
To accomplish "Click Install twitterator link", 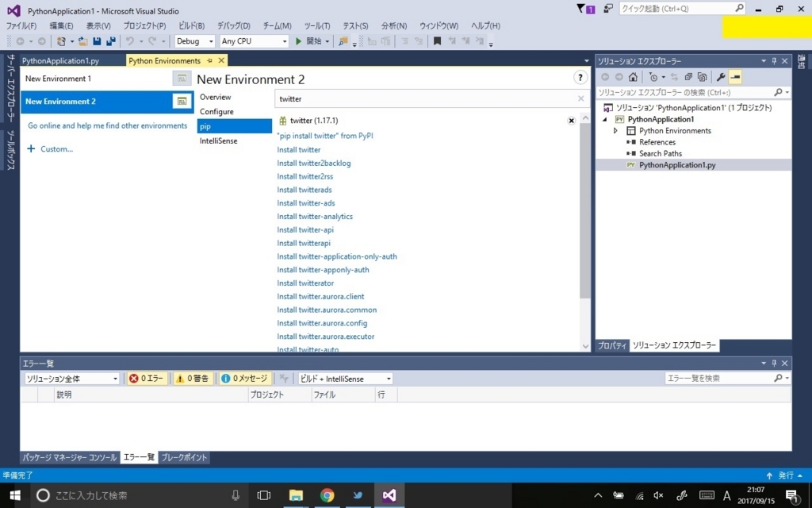I will point(305,283).
